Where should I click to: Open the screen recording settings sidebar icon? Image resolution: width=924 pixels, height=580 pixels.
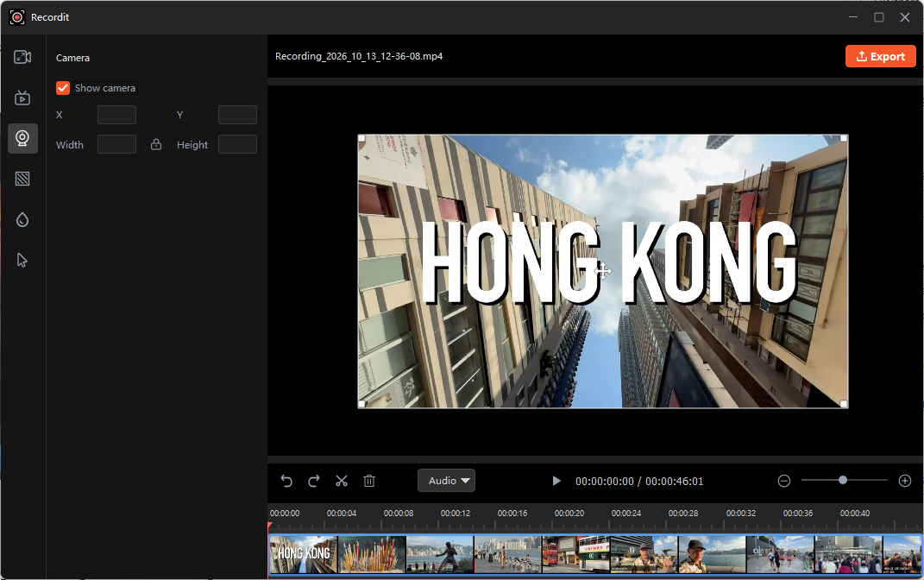coord(22,57)
